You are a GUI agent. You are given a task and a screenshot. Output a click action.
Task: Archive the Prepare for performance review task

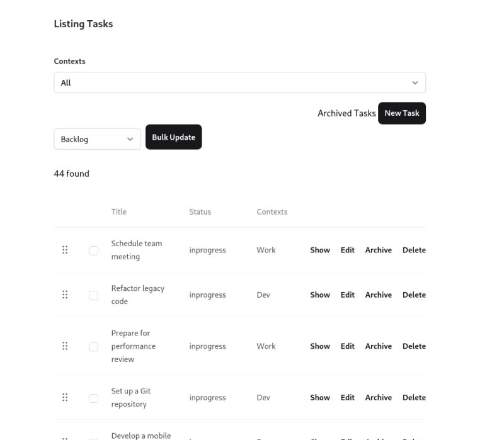[x=379, y=346]
